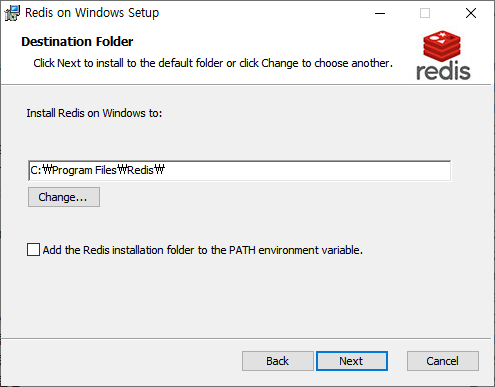Minimize the Redis on Windows Setup window

point(380,13)
